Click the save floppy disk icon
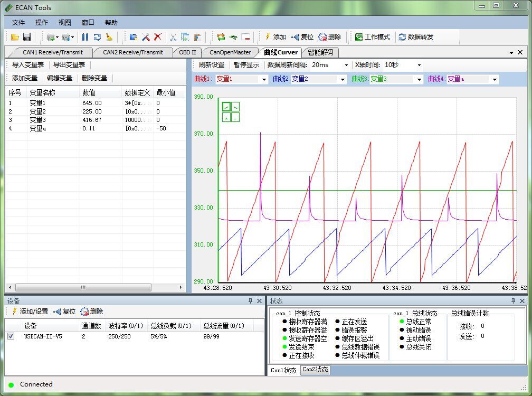 27,37
